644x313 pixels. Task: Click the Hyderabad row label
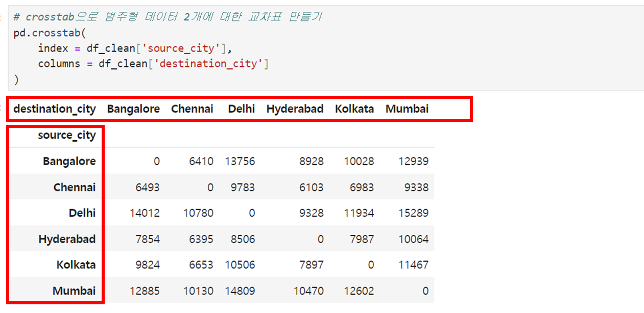click(67, 239)
